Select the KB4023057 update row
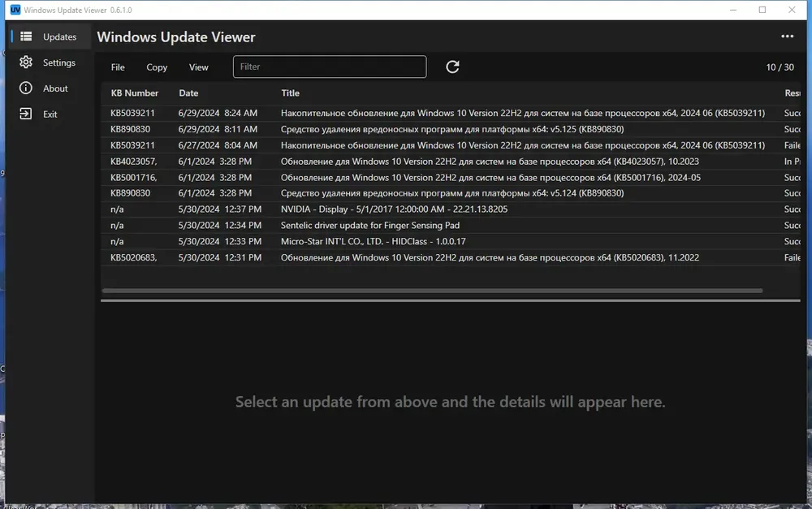The width and height of the screenshot is (812, 509). click(x=451, y=162)
